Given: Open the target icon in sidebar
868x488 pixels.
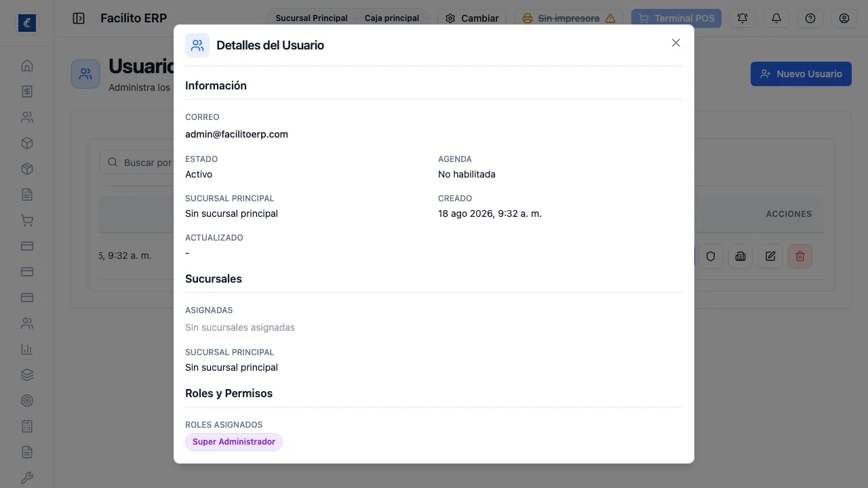Looking at the screenshot, I should click(27, 401).
